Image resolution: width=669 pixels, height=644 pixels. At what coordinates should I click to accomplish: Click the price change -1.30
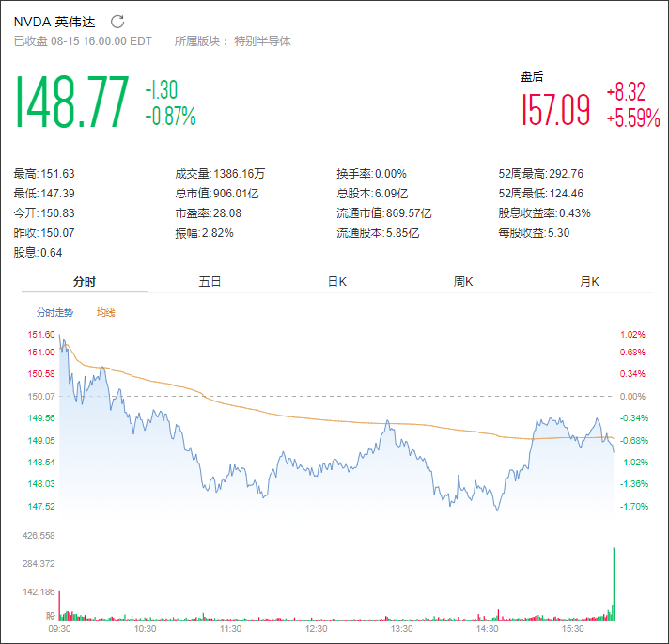[162, 89]
